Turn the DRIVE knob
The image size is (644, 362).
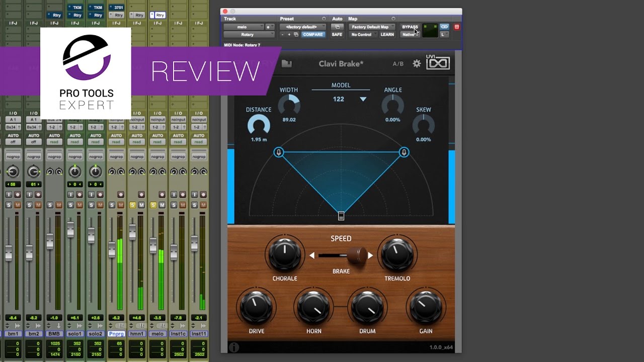pos(256,307)
